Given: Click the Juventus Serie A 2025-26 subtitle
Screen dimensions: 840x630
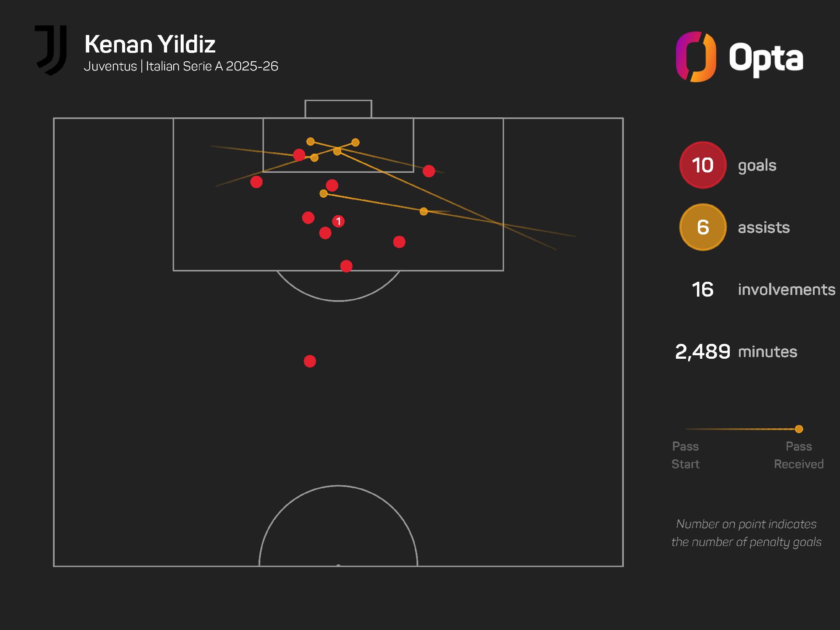Looking at the screenshot, I should [x=181, y=66].
